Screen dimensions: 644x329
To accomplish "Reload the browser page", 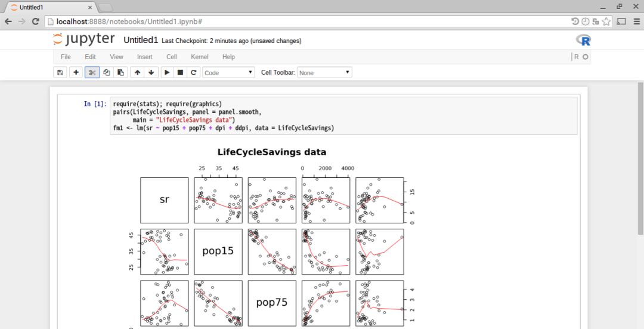I will pyautogui.click(x=36, y=21).
